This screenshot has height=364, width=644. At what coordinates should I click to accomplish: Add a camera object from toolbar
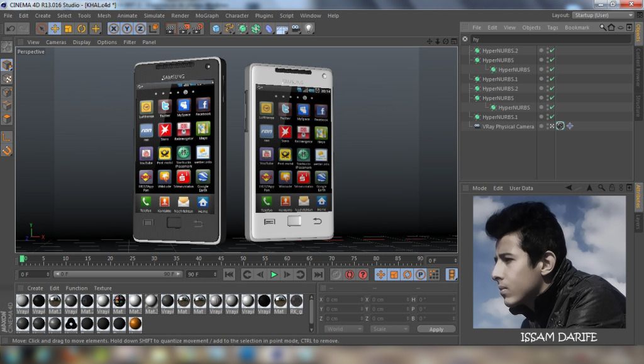(x=296, y=28)
